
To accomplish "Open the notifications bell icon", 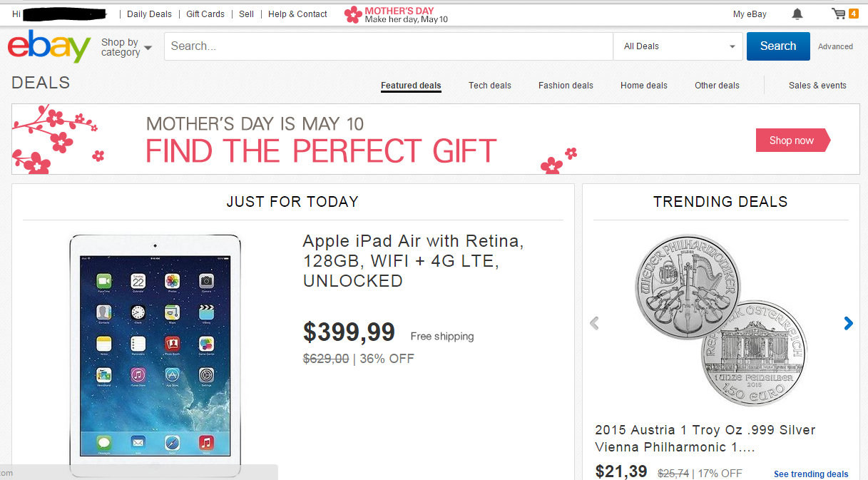I will click(797, 14).
